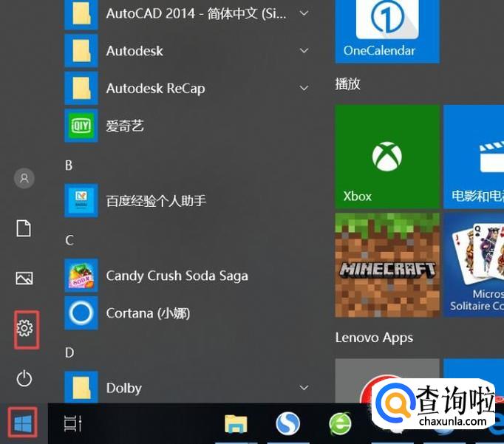Screen dimensions: 504x444
Task: Open the Pictures sidebar icon
Action: [24, 279]
